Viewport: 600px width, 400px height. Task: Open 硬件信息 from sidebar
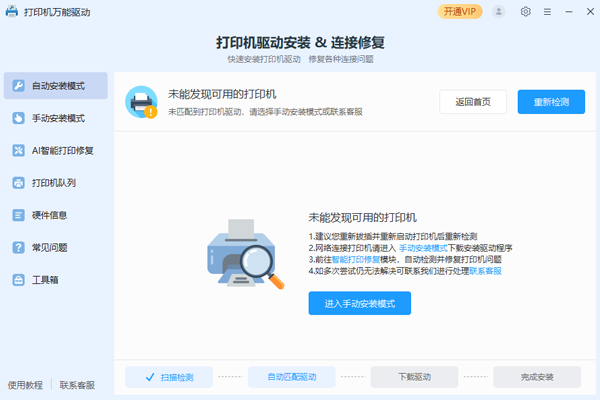coord(55,215)
